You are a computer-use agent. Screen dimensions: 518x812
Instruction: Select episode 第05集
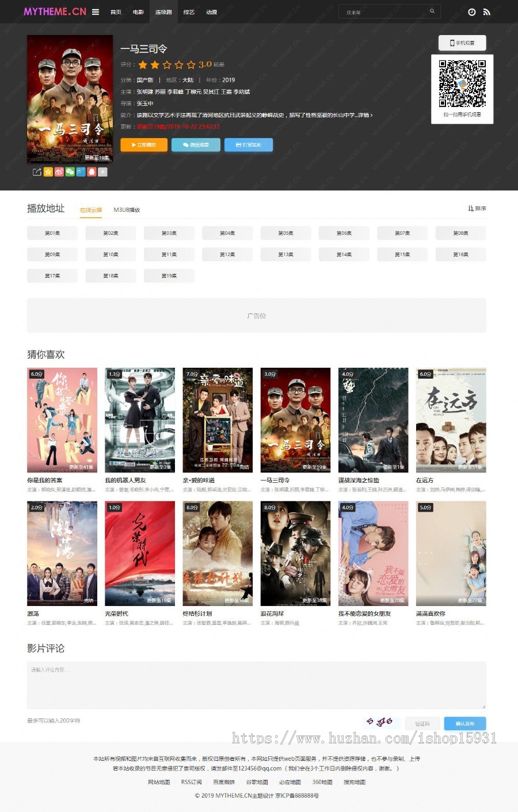point(285,233)
